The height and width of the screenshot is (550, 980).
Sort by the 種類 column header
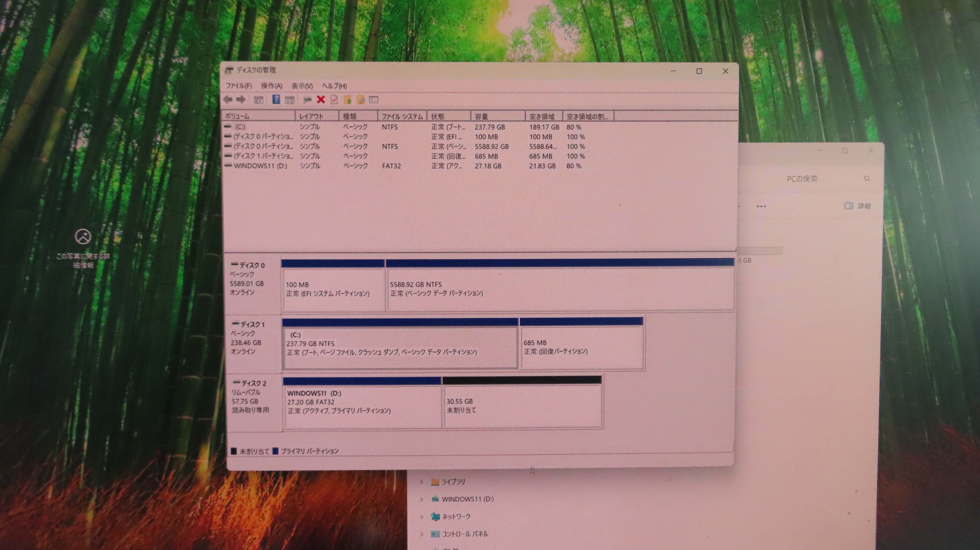pyautogui.click(x=358, y=116)
